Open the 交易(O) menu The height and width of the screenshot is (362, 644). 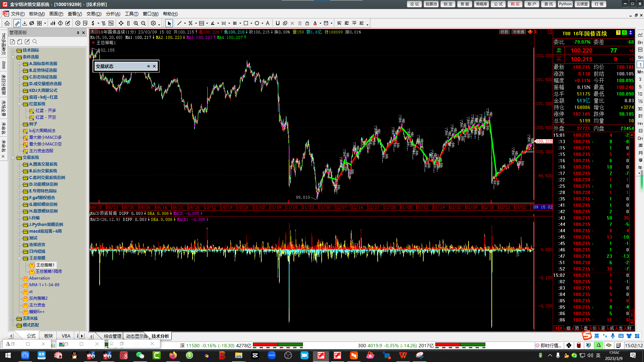click(94, 14)
